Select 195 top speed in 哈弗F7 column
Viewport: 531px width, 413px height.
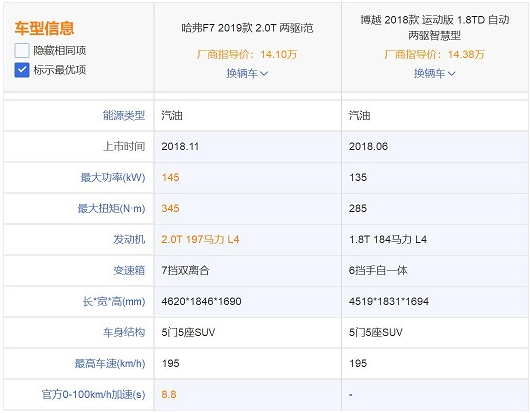170,363
